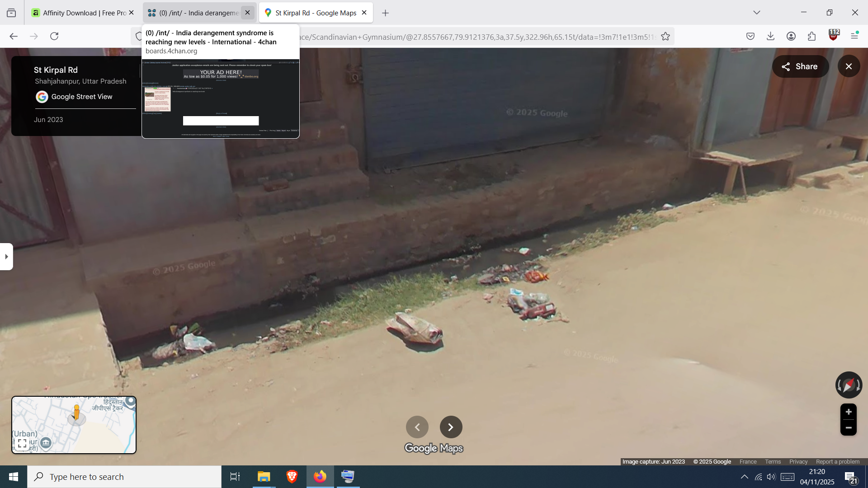This screenshot has height=488, width=868.
Task: Share this Street View location
Action: 800,66
